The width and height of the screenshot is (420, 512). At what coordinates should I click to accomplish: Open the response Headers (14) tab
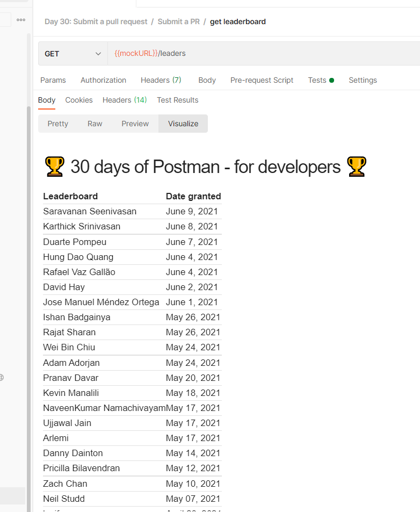(x=125, y=100)
